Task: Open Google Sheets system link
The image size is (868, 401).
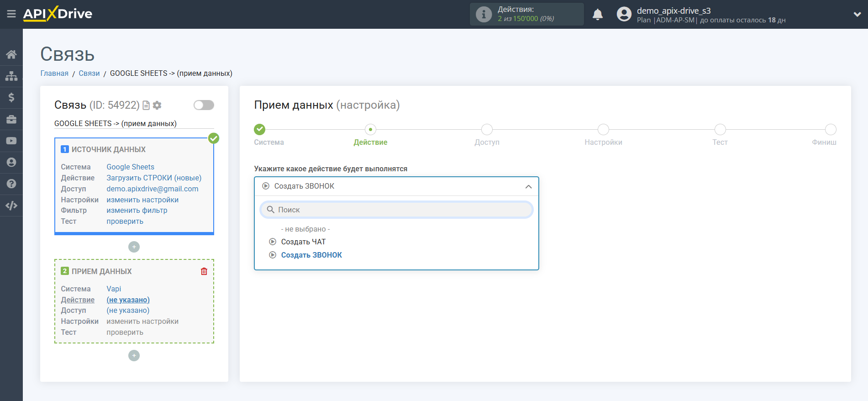Action: [131, 167]
